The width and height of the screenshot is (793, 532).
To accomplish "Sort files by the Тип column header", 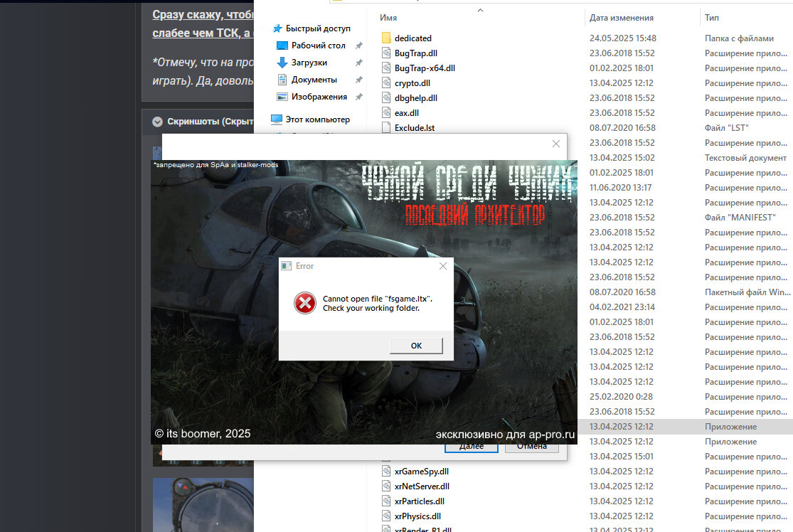I will (712, 18).
